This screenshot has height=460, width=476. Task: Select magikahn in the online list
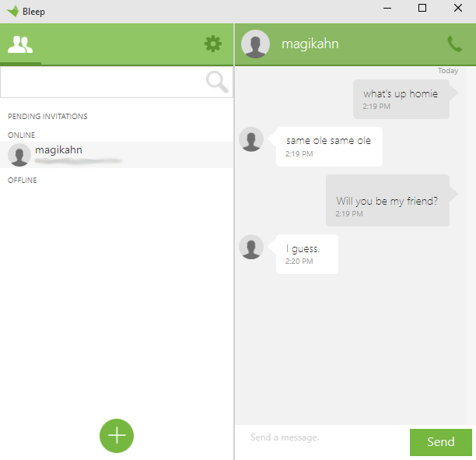[x=117, y=155]
